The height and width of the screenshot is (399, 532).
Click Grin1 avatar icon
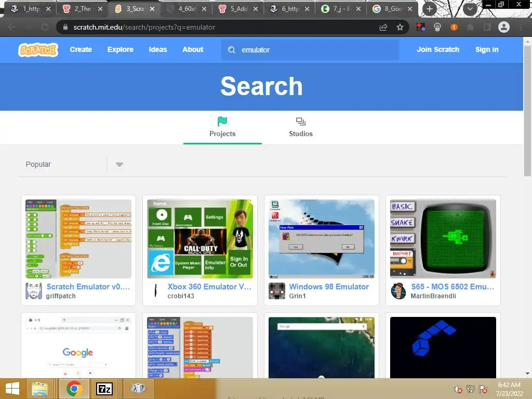coord(277,291)
